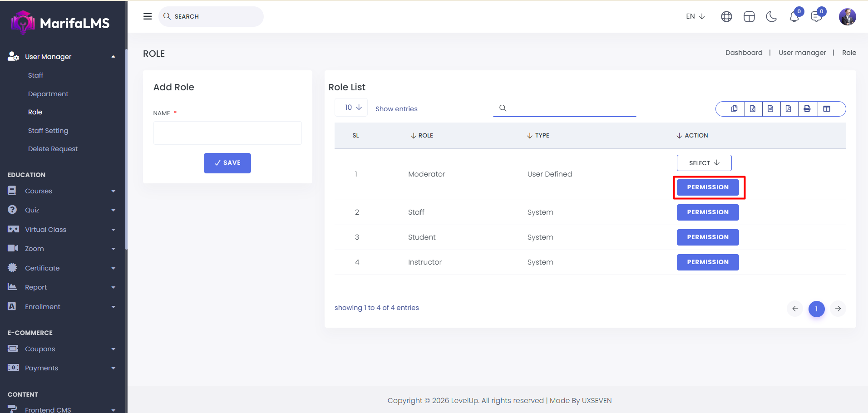Viewport: 868px width, 413px height.
Task: Toggle dark mode with the moon icon
Action: point(771,17)
